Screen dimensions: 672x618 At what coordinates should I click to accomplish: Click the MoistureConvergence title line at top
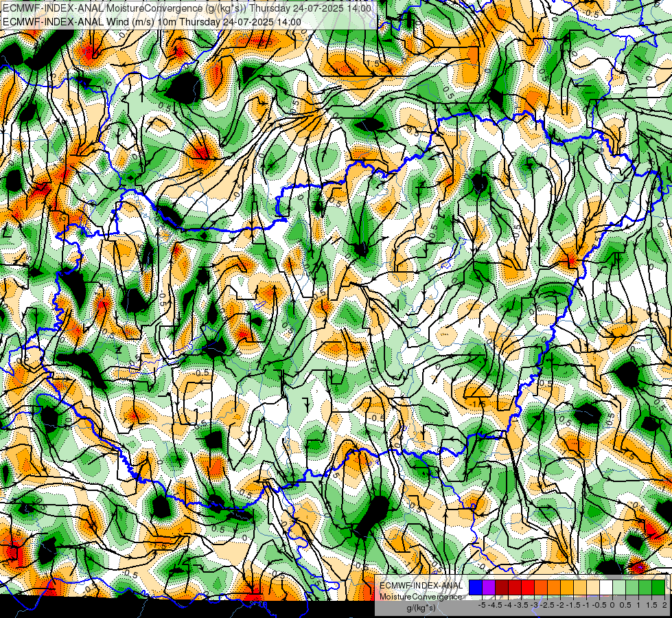coord(187,8)
